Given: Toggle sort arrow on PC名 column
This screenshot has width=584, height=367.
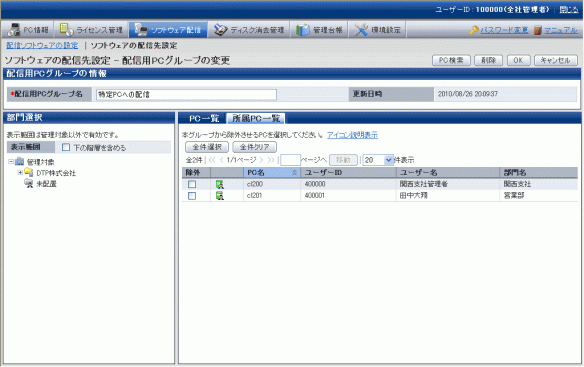Looking at the screenshot, I should point(294,173).
